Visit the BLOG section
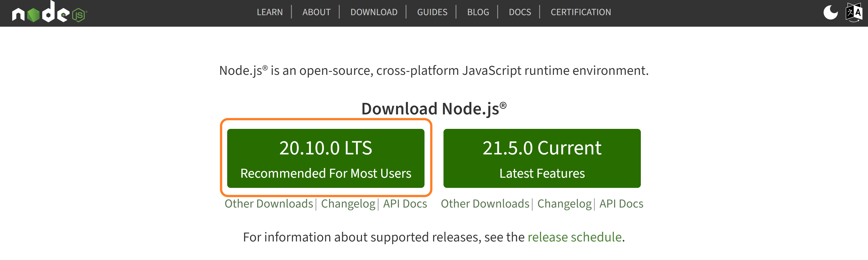The image size is (868, 260). click(478, 12)
